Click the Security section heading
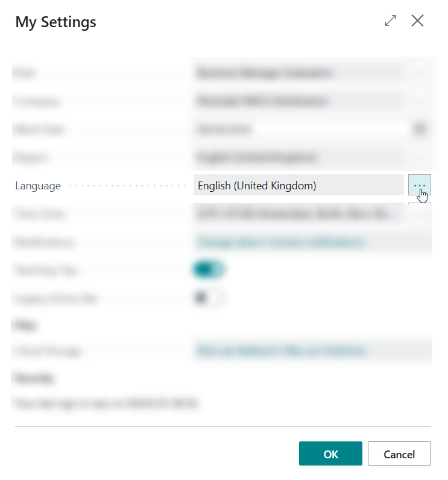This screenshot has height=480, width=448. (34, 379)
